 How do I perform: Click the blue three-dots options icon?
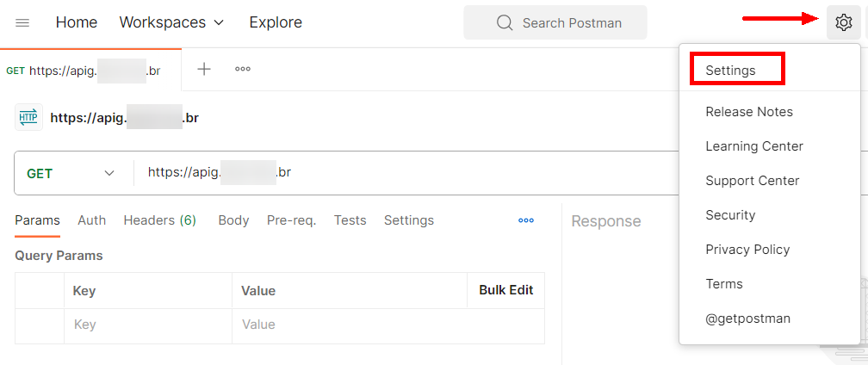point(526,220)
